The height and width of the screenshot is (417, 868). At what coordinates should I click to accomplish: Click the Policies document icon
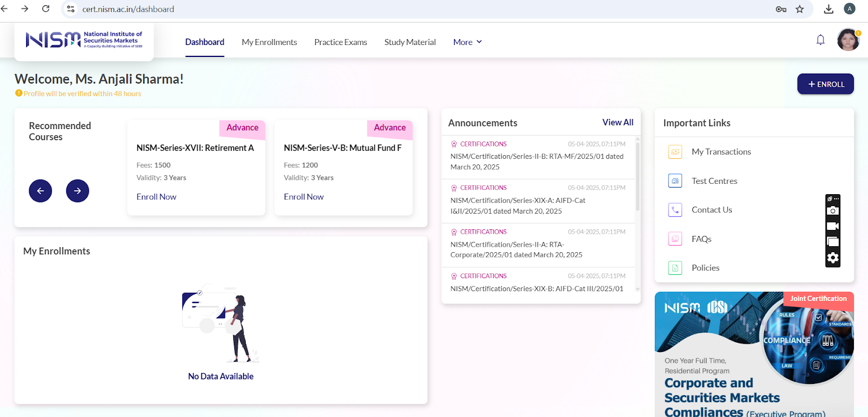(675, 268)
